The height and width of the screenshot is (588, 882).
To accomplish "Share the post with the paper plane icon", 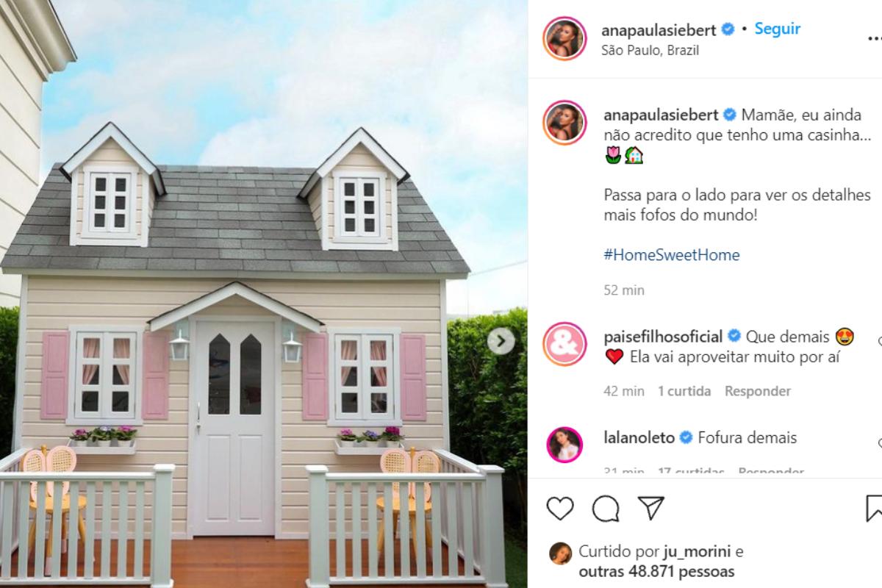I will pyautogui.click(x=650, y=508).
